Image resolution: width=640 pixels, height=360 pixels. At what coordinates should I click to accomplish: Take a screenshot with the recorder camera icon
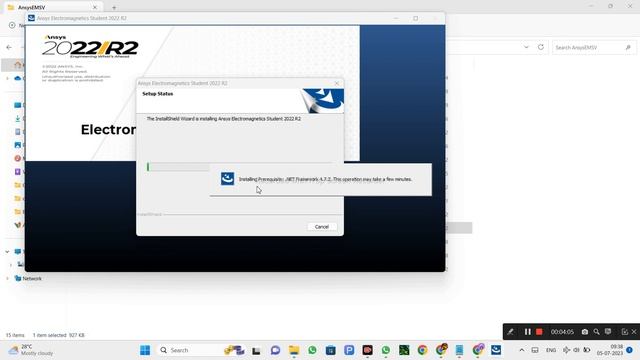coord(585,332)
